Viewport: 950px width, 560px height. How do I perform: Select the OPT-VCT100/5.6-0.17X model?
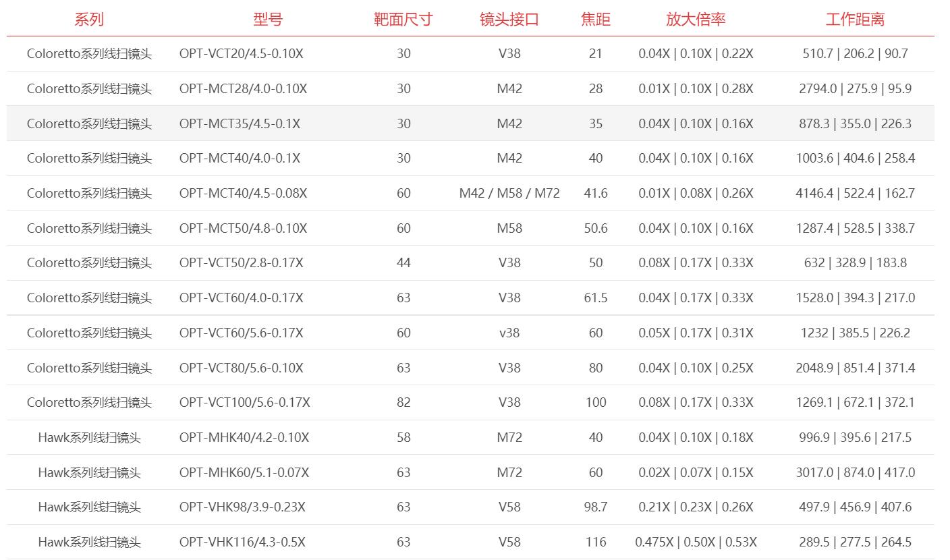pyautogui.click(x=245, y=402)
